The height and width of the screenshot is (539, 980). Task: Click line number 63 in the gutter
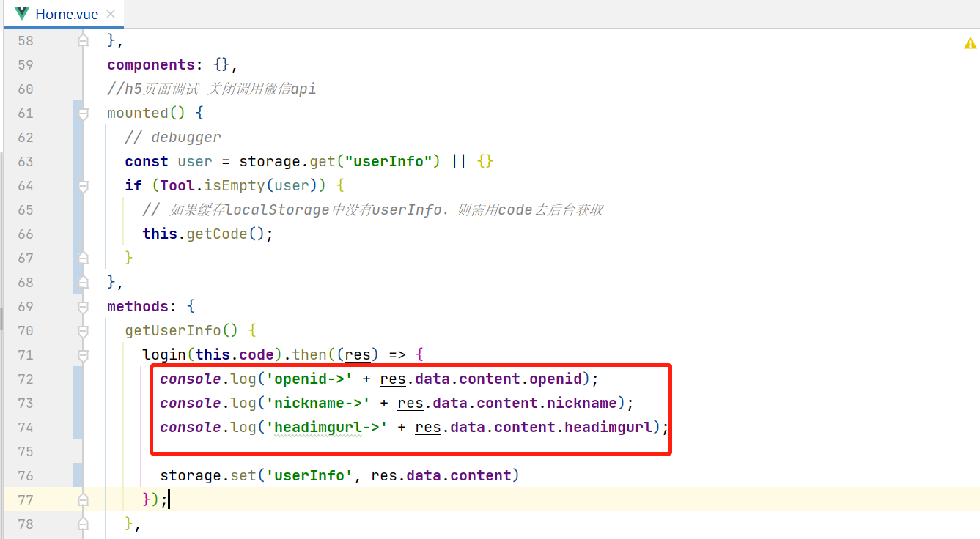point(26,161)
